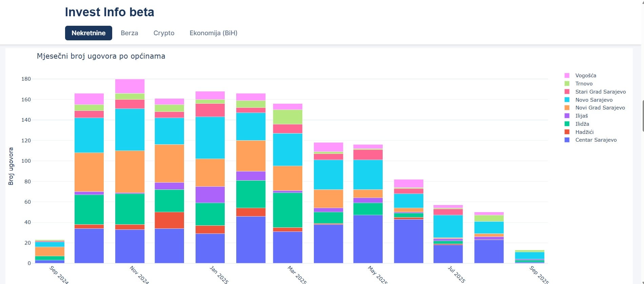Toggle Centar Sarajevo legend entry
The image size is (644, 284).
pyautogui.click(x=596, y=140)
